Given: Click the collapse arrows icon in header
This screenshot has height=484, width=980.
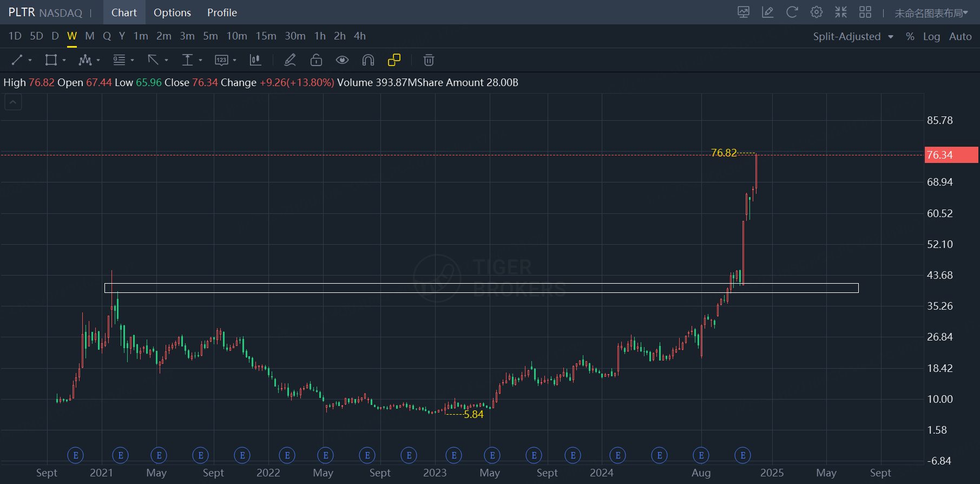Looking at the screenshot, I should pyautogui.click(x=841, y=12).
